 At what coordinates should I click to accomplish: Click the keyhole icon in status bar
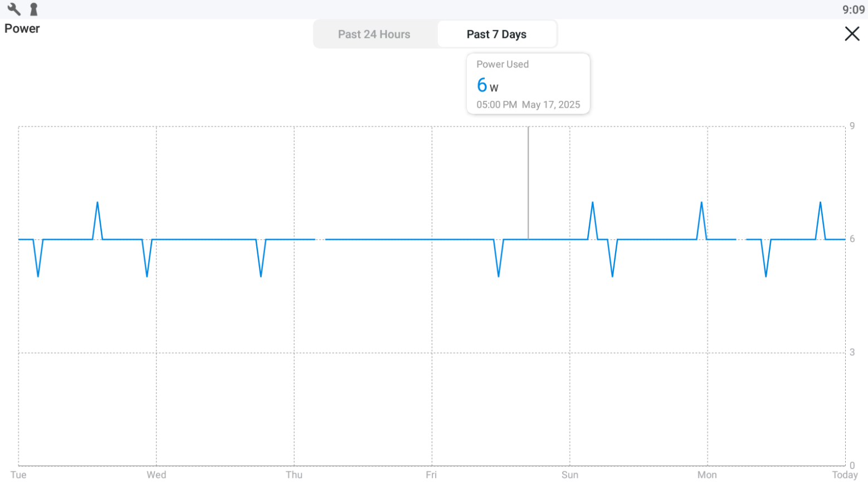click(33, 9)
